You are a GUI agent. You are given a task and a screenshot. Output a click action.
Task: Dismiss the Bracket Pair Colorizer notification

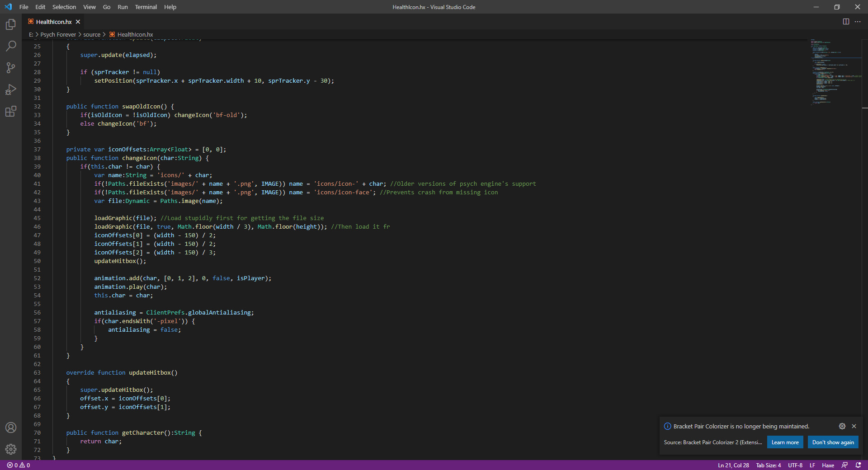pyautogui.click(x=854, y=426)
